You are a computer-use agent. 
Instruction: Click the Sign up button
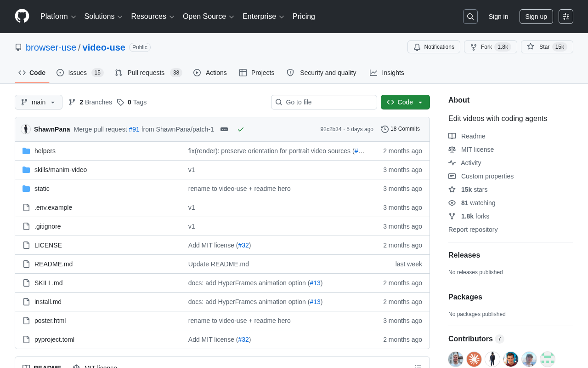pyautogui.click(x=536, y=17)
